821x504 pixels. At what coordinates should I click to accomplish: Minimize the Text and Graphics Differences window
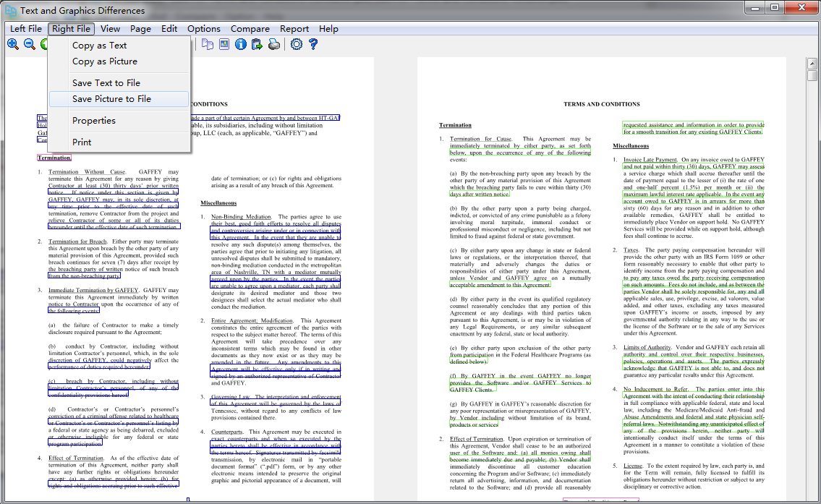point(755,7)
